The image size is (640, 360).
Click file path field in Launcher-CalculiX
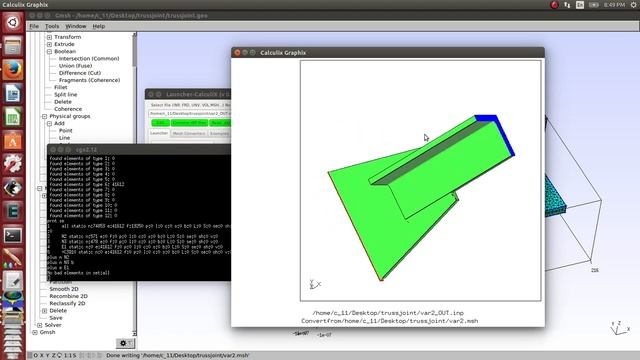[x=189, y=113]
